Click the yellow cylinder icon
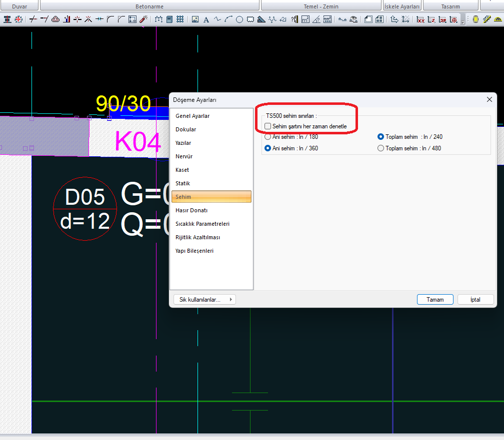The width and height of the screenshot is (504, 440). [x=475, y=19]
